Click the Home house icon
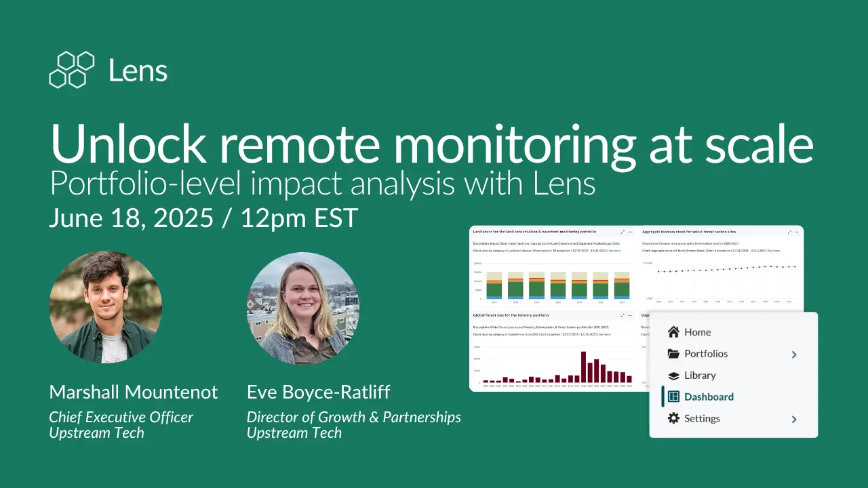 673,332
